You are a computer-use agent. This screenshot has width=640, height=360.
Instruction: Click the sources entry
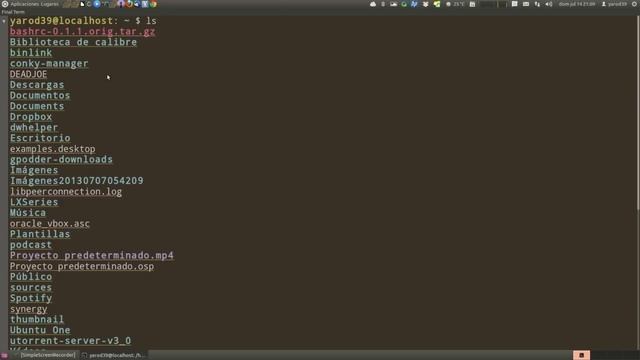tap(31, 287)
